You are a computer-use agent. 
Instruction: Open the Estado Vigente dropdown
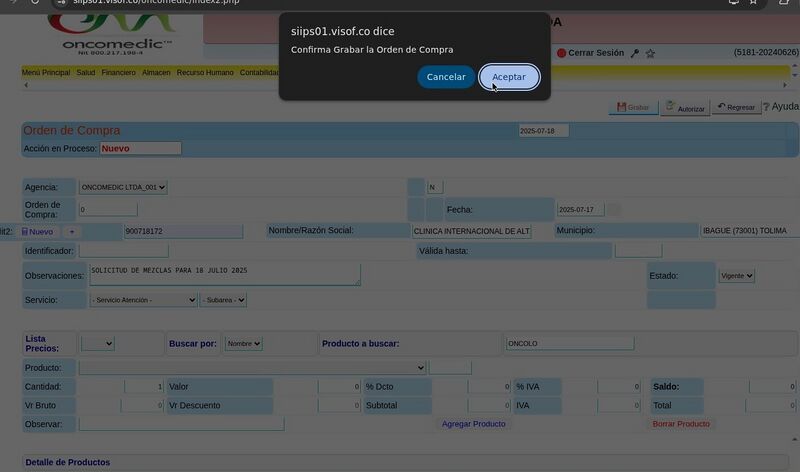736,275
